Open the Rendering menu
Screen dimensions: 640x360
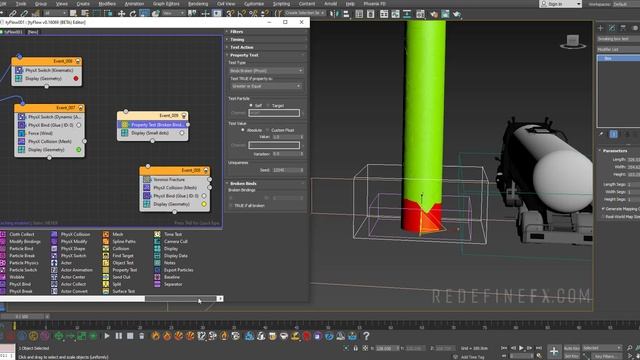[198, 4]
